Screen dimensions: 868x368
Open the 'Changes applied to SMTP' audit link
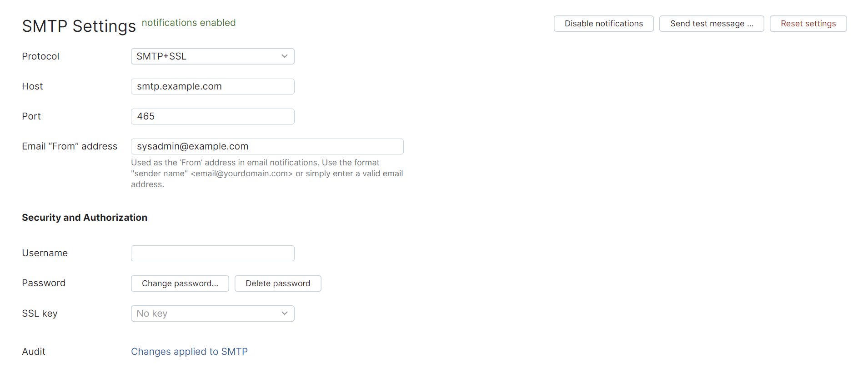(189, 351)
